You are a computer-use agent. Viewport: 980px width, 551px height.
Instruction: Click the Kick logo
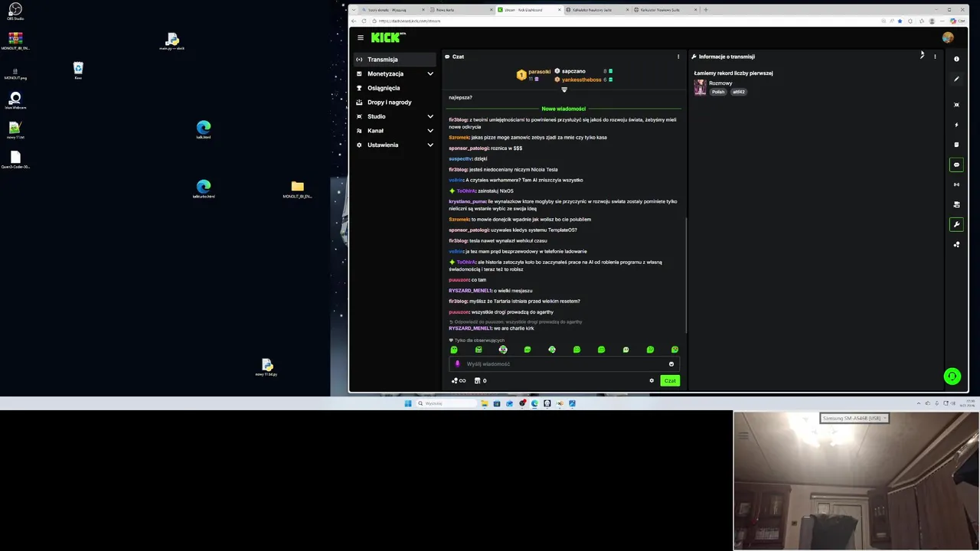pyautogui.click(x=387, y=37)
